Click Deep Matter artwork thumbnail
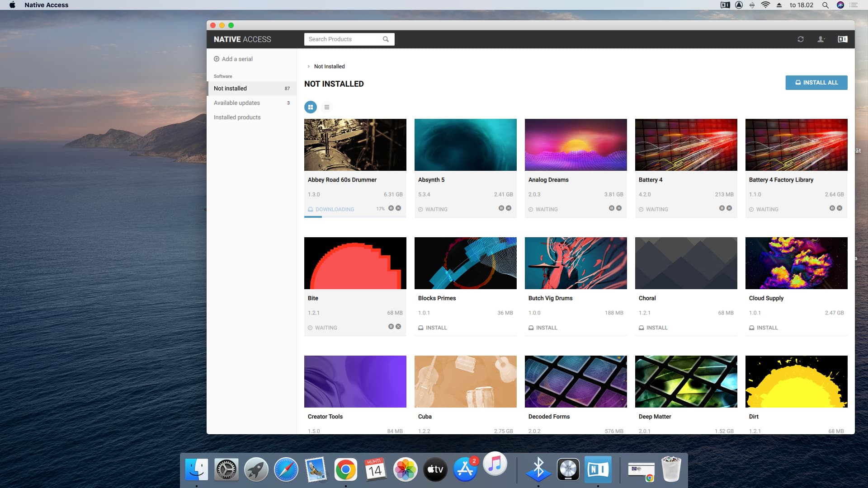This screenshot has width=868, height=488. pyautogui.click(x=686, y=382)
